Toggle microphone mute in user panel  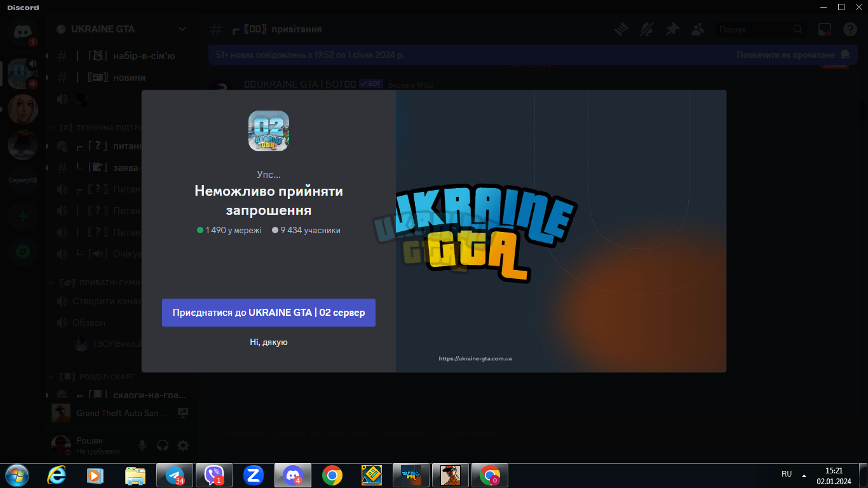142,445
